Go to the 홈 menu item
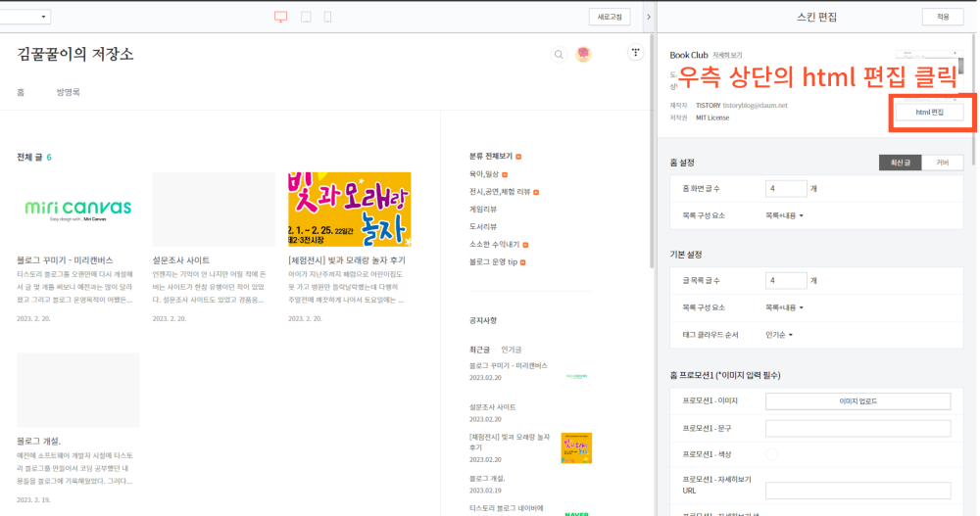Image resolution: width=980 pixels, height=516 pixels. [21, 92]
